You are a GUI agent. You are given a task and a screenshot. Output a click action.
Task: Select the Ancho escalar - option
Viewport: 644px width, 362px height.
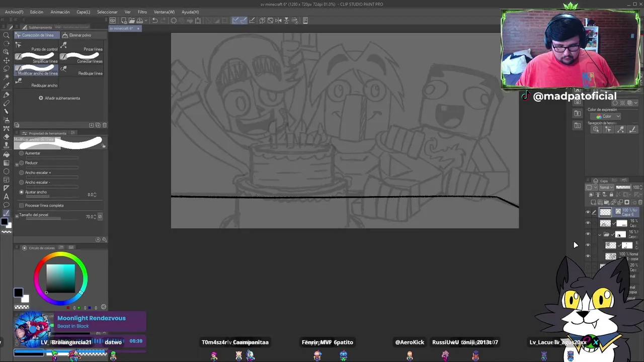[21, 183]
